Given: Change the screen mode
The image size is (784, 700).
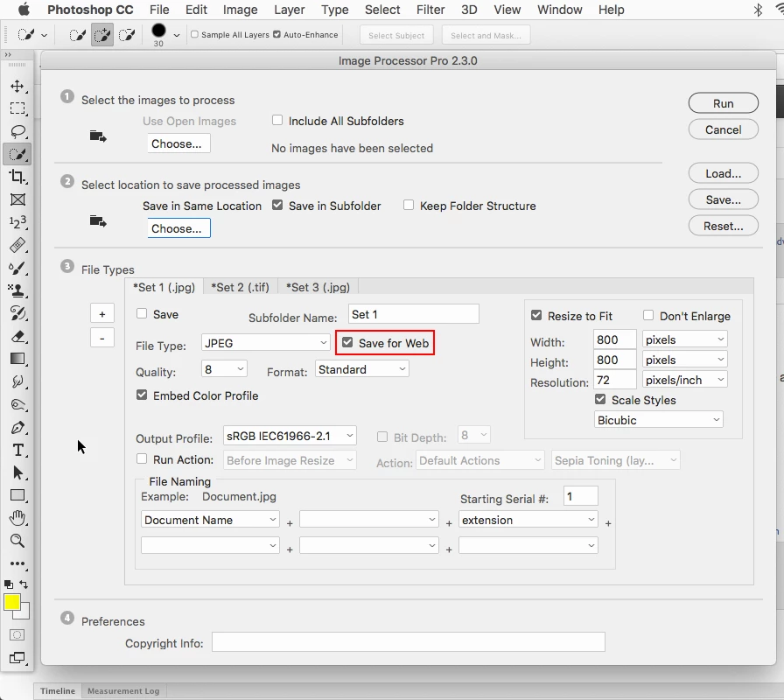Looking at the screenshot, I should [17, 658].
